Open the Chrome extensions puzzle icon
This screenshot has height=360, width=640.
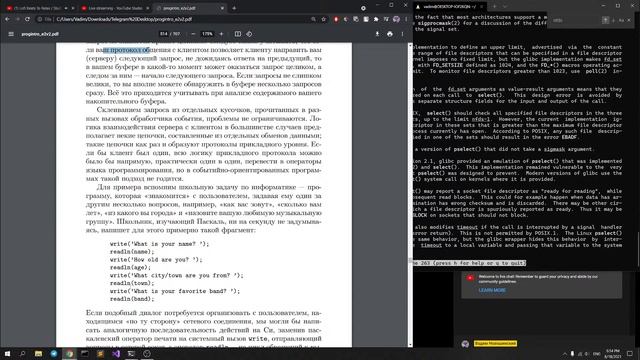click(x=376, y=19)
